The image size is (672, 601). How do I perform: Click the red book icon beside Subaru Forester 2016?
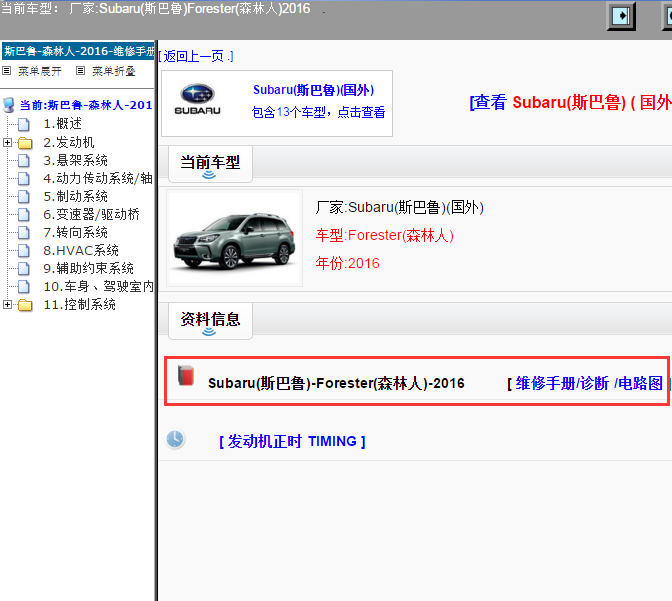click(186, 376)
